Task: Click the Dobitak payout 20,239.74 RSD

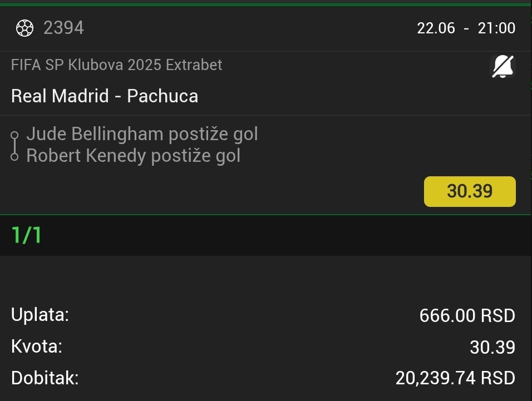Action: pos(455,378)
